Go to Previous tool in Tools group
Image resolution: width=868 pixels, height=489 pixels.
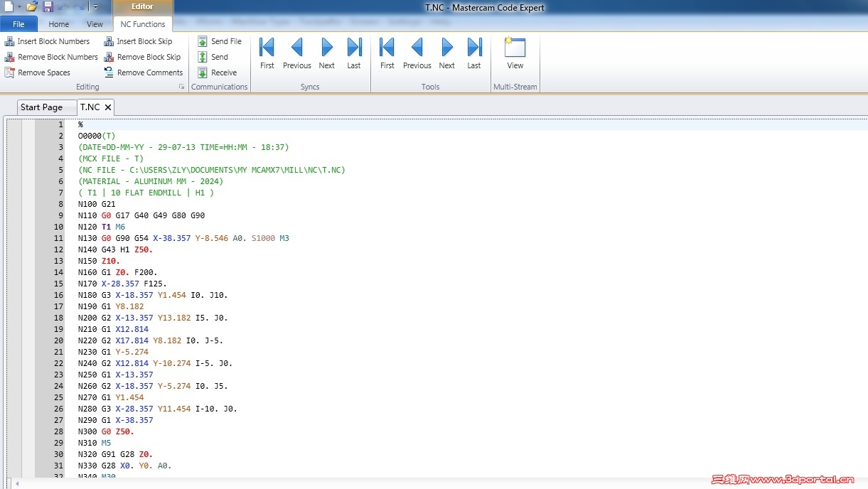(417, 53)
